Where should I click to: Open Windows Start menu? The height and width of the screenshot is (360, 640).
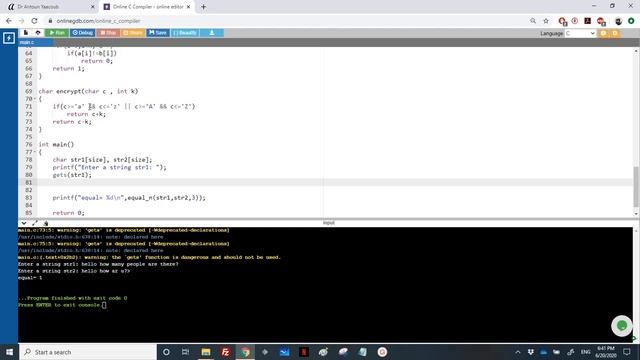(9, 352)
